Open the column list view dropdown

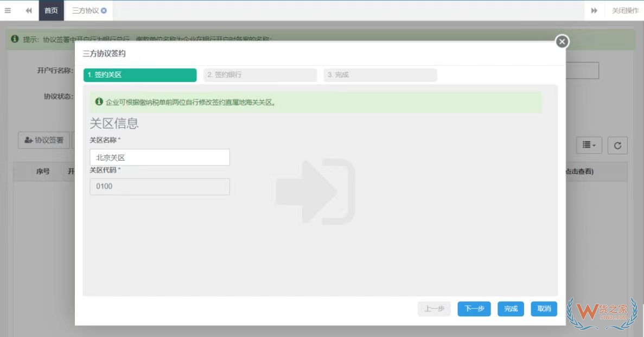589,145
